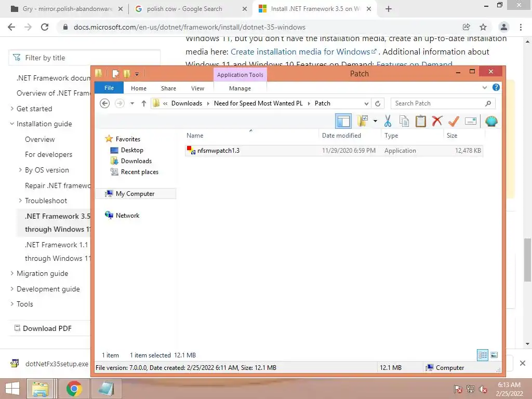Click Need for Speed Most Wanted PL breadcrumb
This screenshot has width=532, height=399.
(258, 103)
